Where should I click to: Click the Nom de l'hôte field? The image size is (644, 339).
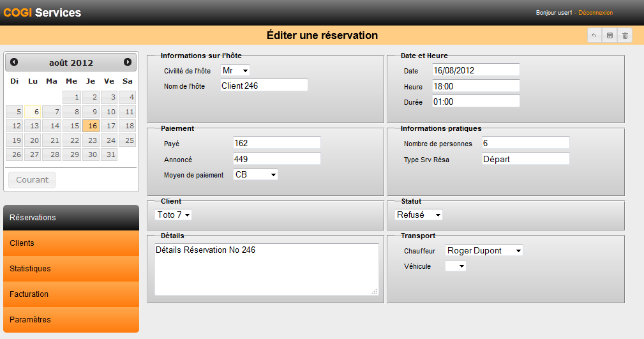[264, 86]
